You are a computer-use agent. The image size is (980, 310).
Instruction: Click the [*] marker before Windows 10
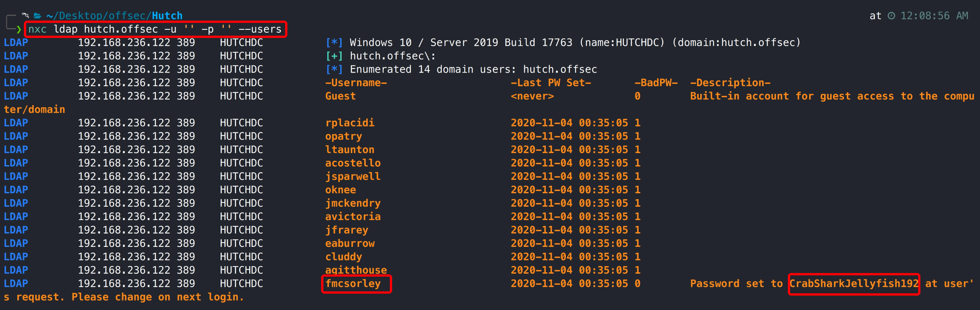click(x=334, y=43)
